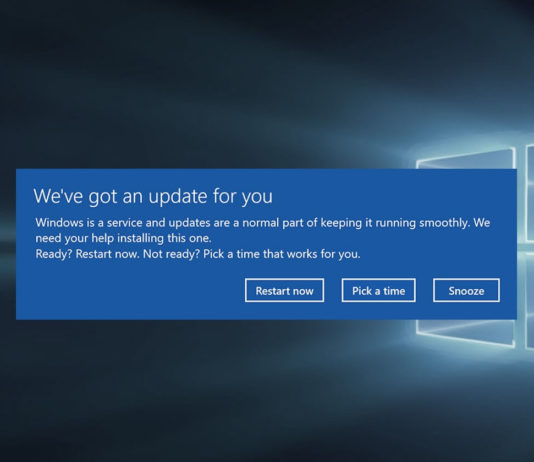Viewport: 534px width, 462px height.
Task: Click the "Windows is a service and updates" text line
Action: tap(263, 223)
